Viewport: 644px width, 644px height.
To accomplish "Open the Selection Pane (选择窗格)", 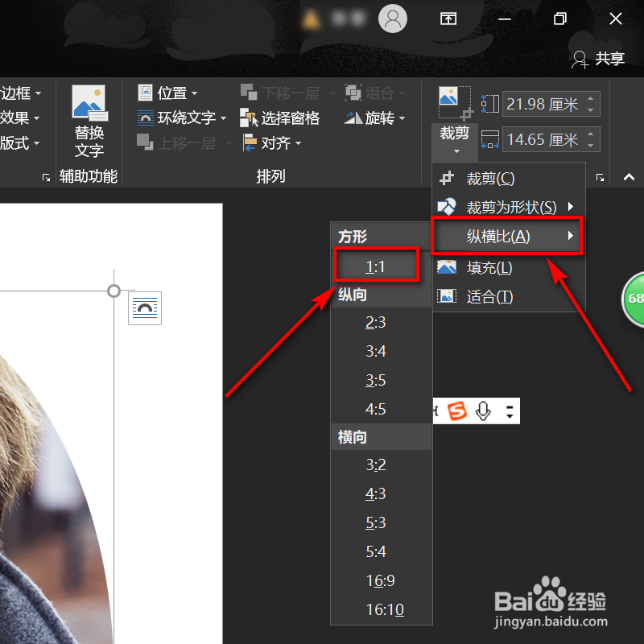I will [x=279, y=118].
